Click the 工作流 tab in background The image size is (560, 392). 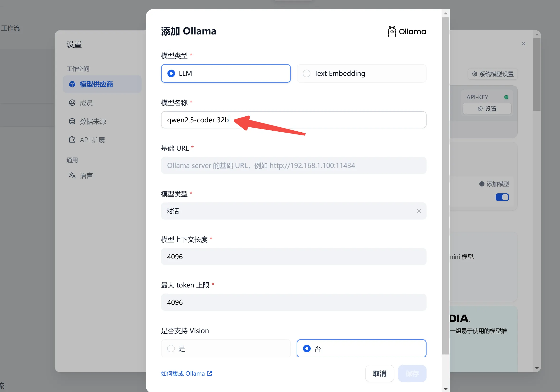coord(10,28)
